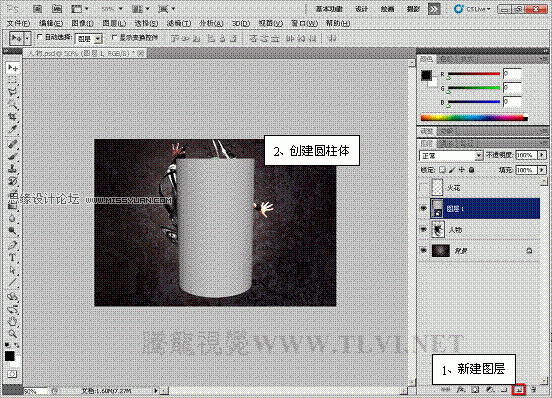Select the Path Selection tool

[x=13, y=270]
